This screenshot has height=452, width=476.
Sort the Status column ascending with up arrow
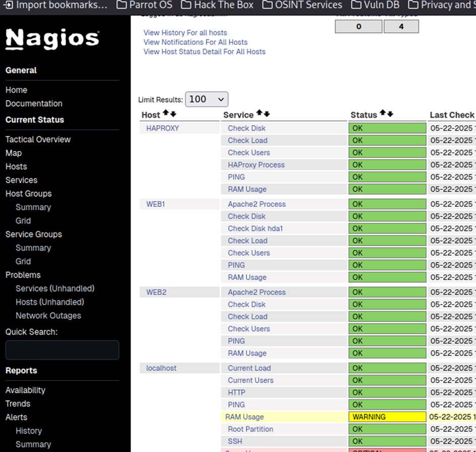point(383,113)
